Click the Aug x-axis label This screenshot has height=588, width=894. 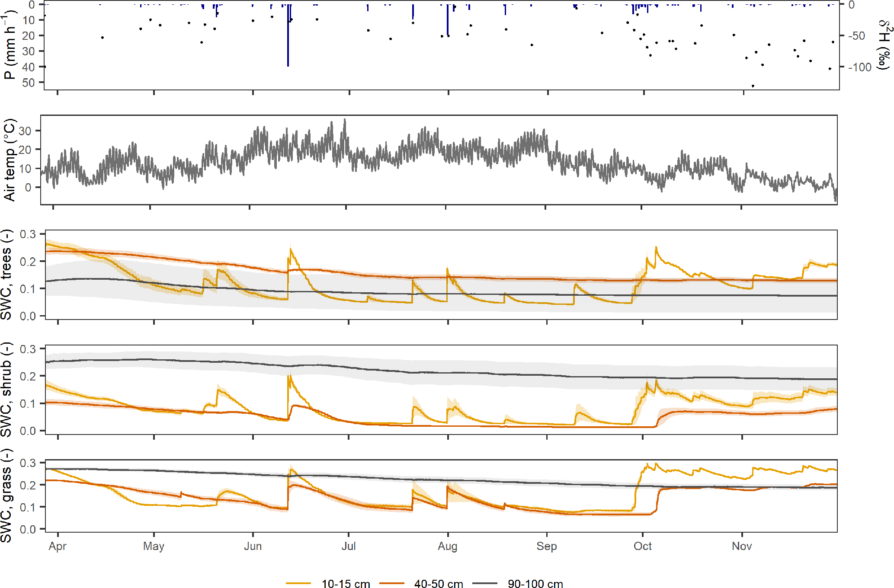pyautogui.click(x=447, y=546)
